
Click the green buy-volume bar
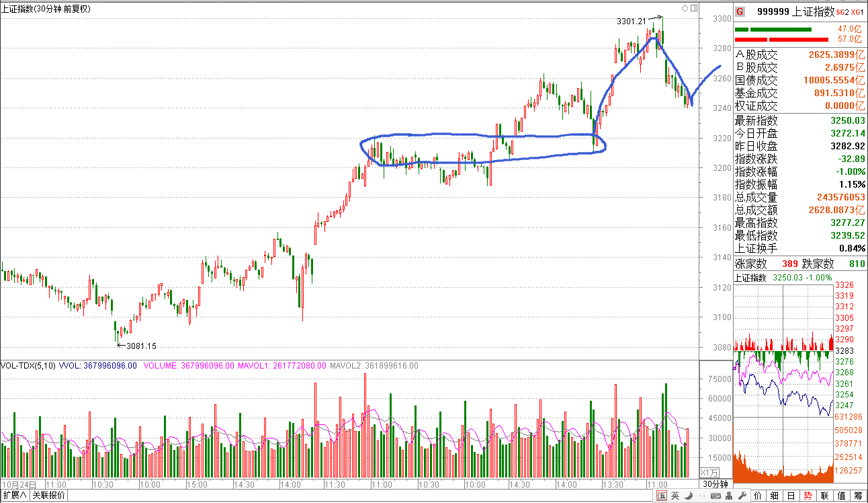pyautogui.click(x=773, y=30)
